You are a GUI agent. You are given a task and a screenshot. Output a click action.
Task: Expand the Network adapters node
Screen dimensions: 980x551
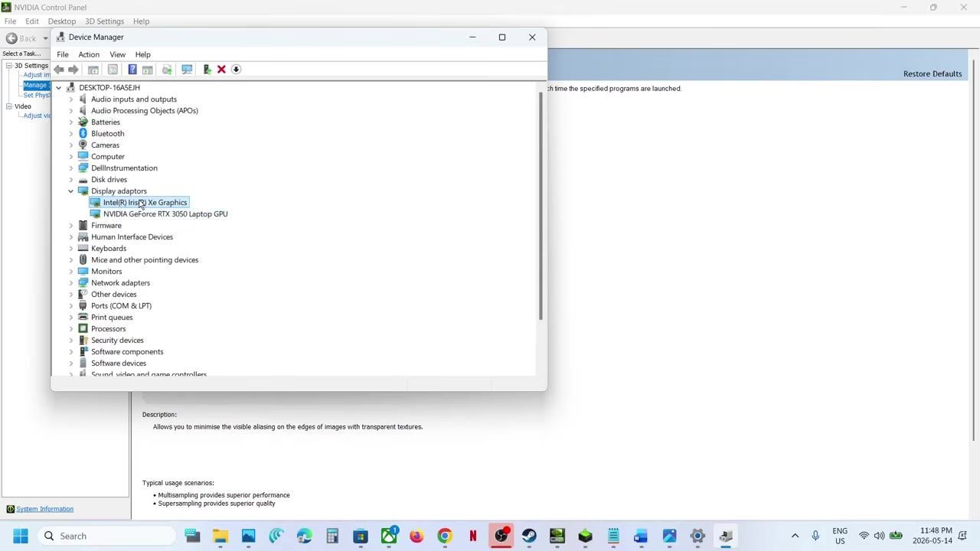pyautogui.click(x=71, y=283)
